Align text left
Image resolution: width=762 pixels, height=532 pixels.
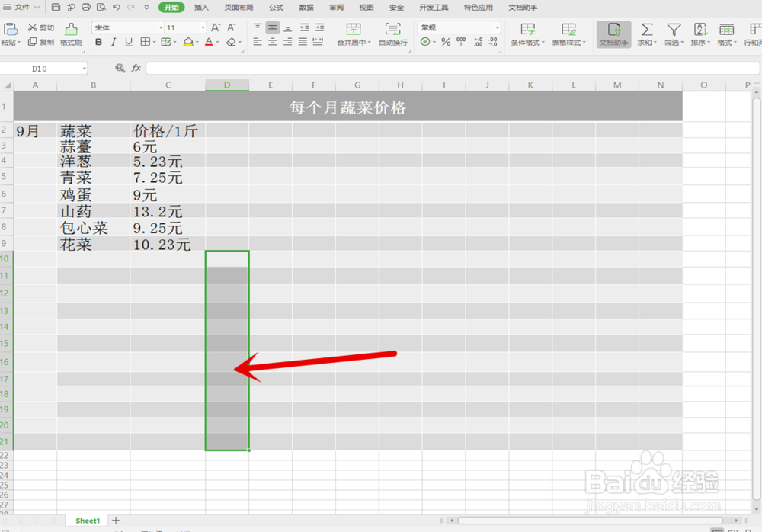[x=258, y=43]
